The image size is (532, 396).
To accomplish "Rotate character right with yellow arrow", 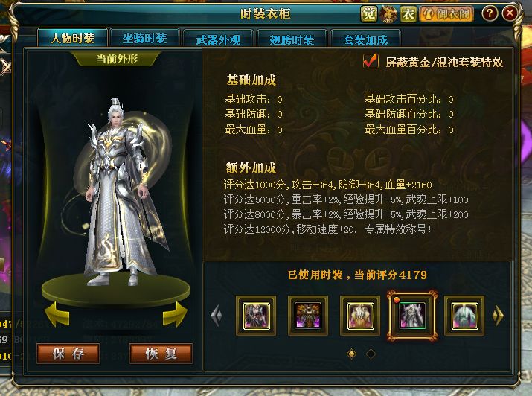I will 174,314.
